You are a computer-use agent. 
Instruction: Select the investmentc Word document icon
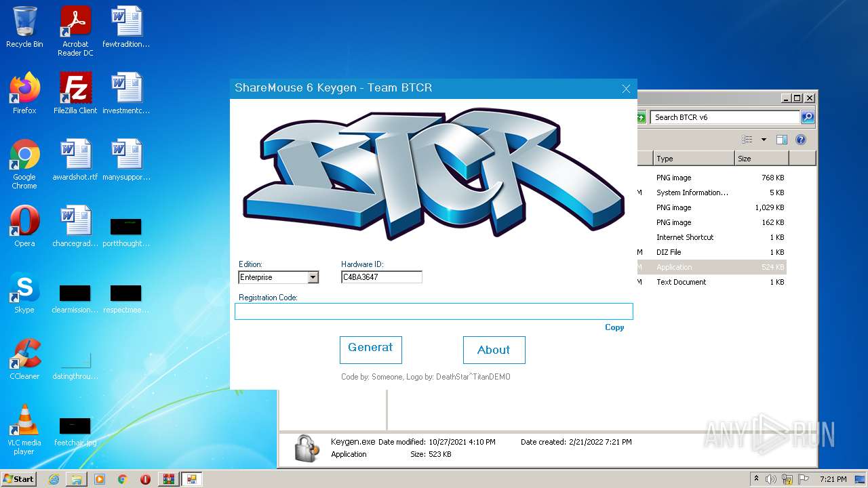click(x=126, y=93)
